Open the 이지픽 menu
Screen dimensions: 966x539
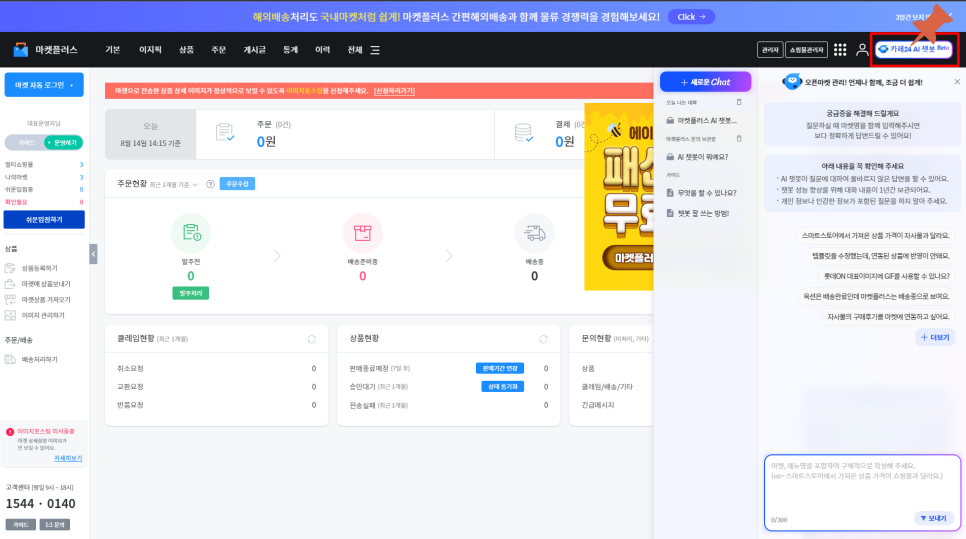(x=150, y=50)
